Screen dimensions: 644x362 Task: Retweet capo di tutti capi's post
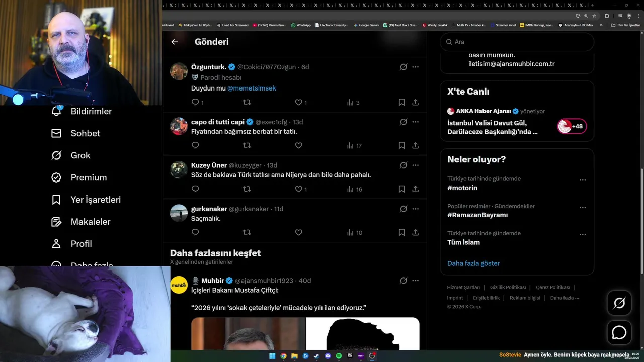point(247,145)
